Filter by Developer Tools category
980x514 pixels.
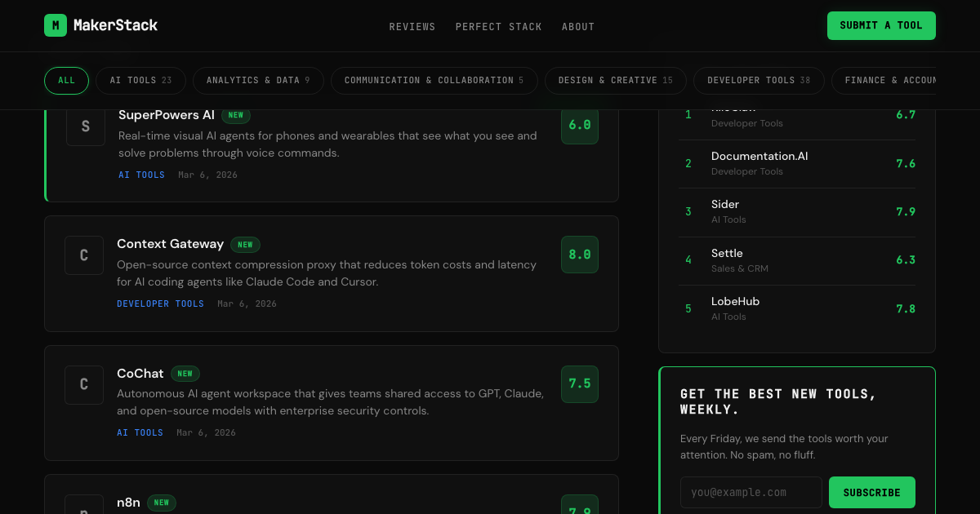tap(759, 81)
